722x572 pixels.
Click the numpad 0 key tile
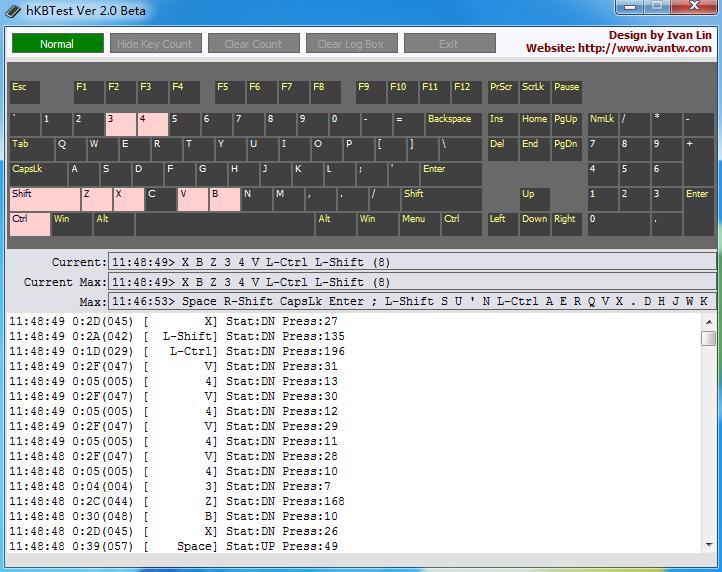[x=619, y=224]
